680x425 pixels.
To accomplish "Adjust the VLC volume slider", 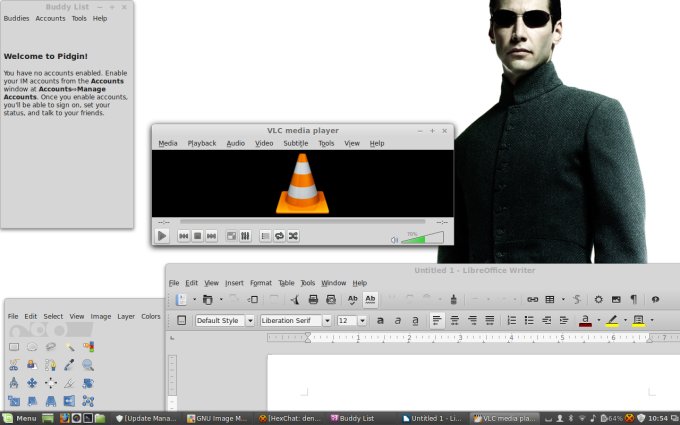I will pos(422,238).
